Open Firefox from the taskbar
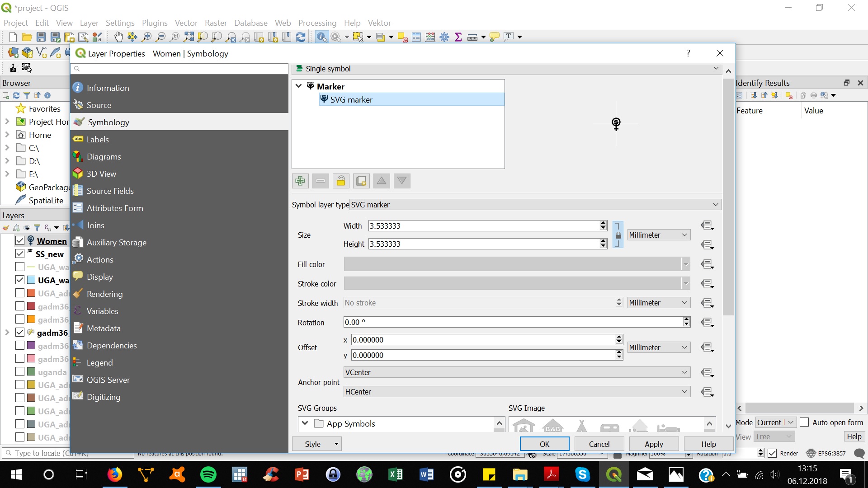 115,474
